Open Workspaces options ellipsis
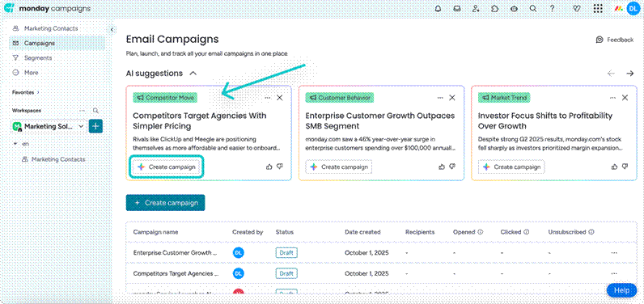Viewport: 644px width, 304px height. (x=83, y=110)
